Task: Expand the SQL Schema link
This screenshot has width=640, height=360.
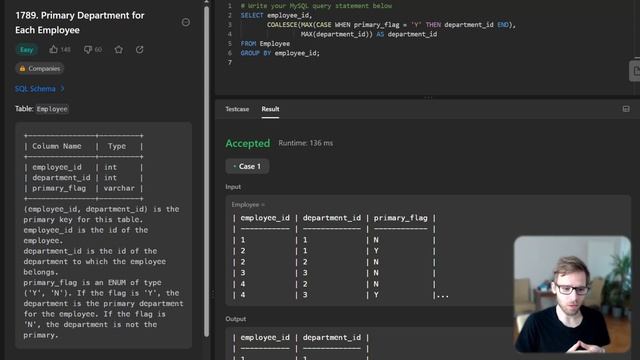Action: coord(40,89)
